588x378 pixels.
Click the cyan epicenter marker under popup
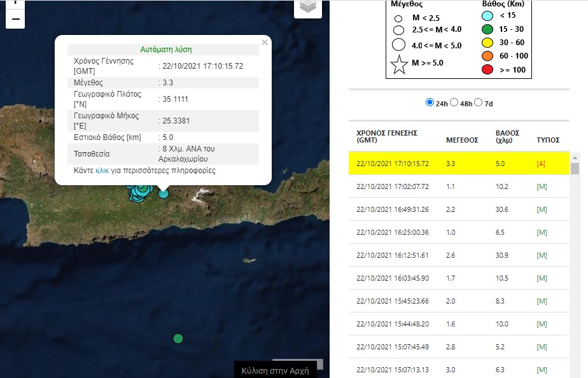point(164,193)
